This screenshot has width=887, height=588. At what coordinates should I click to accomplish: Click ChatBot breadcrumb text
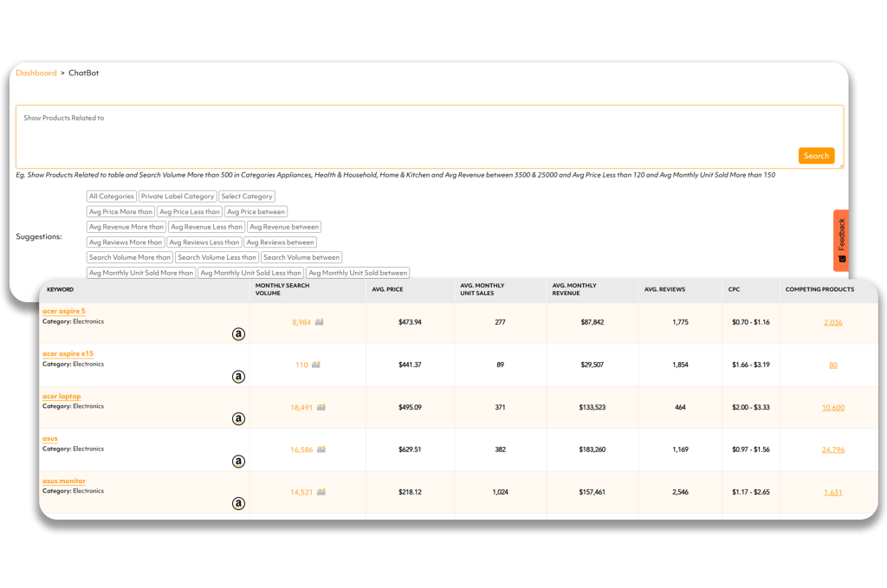coord(84,73)
